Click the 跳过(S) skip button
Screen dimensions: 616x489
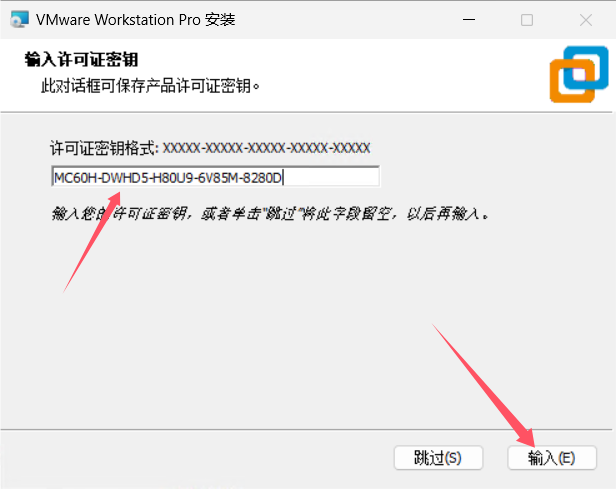coord(438,458)
